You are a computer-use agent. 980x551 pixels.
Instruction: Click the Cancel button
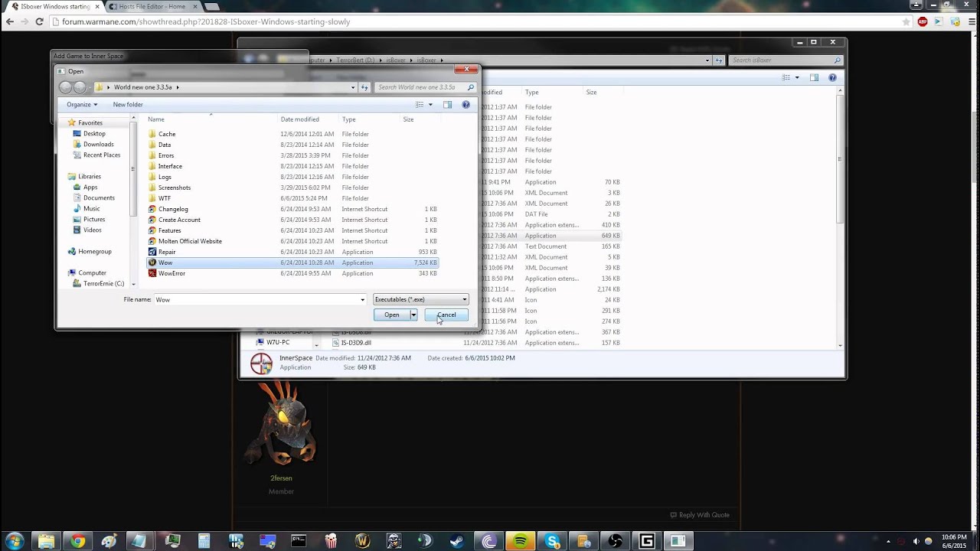(x=446, y=315)
